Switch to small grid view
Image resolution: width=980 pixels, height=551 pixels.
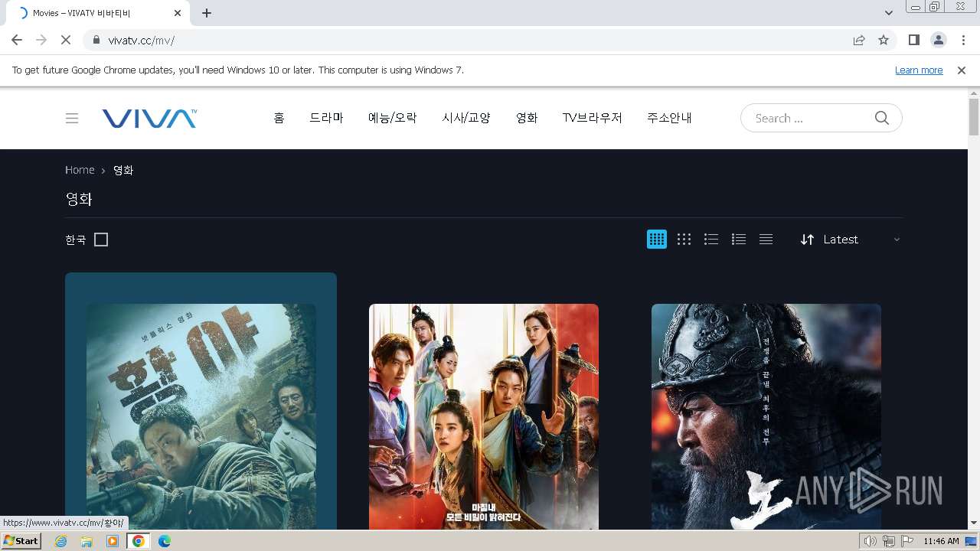tap(684, 240)
